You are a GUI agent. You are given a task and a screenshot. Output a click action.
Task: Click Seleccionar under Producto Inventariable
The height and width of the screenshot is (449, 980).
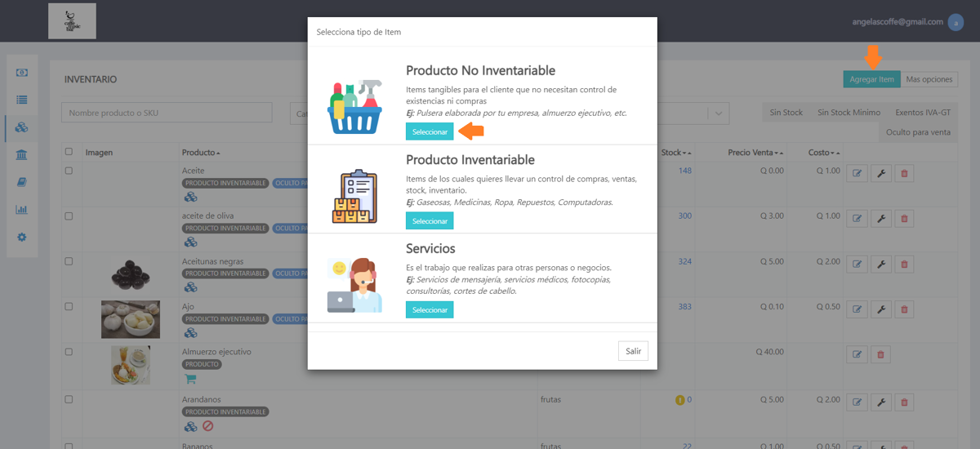coord(430,220)
